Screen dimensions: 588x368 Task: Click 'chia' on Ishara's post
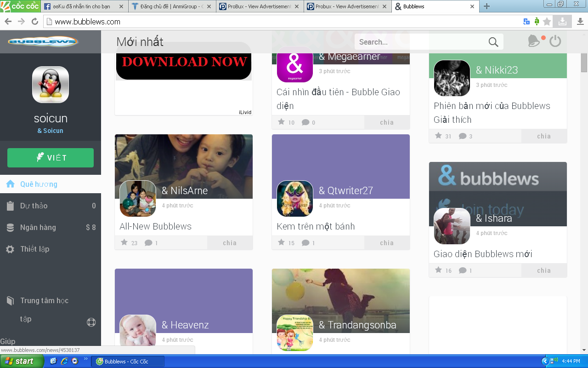point(544,270)
